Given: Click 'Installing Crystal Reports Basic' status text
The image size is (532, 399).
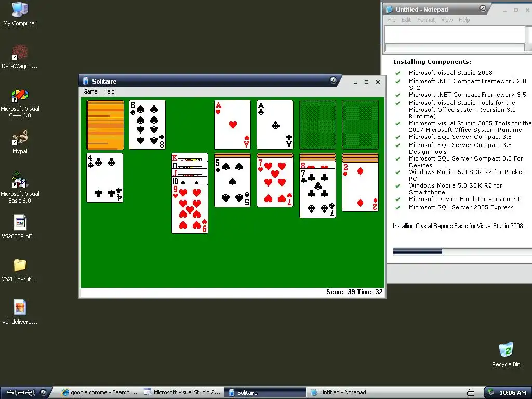Looking at the screenshot, I should pos(460,226).
